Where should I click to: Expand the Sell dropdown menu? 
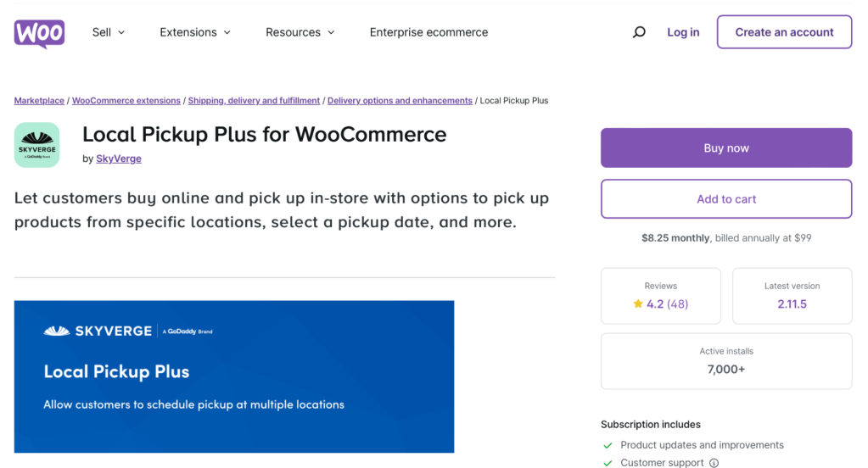(109, 32)
